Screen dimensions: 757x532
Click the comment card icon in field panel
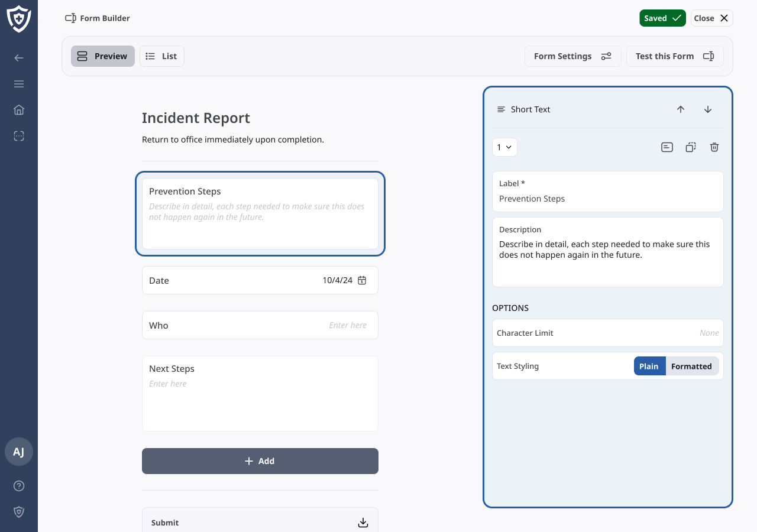[667, 147]
